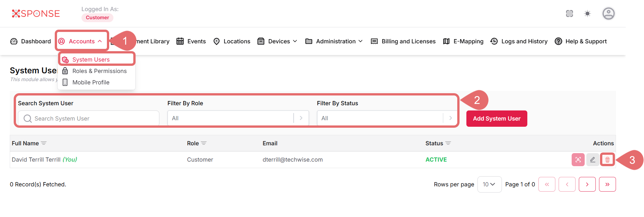Toggle the light/dark theme sun icon
644x217 pixels.
coord(587,14)
